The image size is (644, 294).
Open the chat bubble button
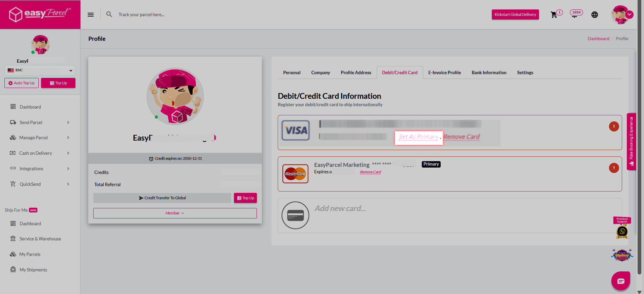point(620,281)
